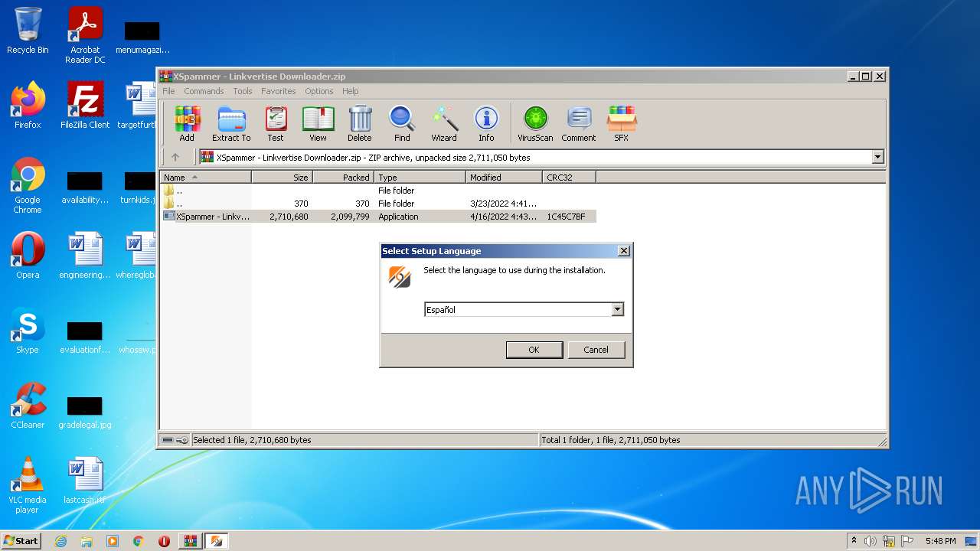Click the SFX toolbar icon
This screenshot has height=551, width=980.
(x=621, y=124)
